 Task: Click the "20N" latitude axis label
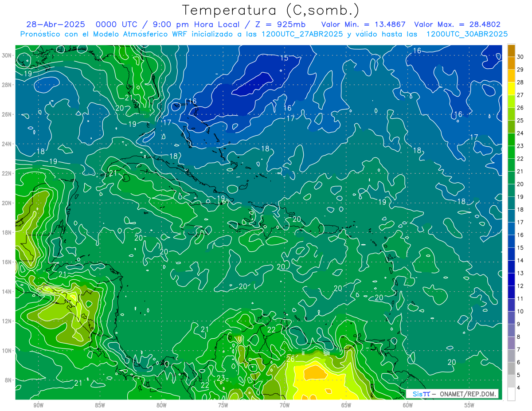tap(7, 203)
